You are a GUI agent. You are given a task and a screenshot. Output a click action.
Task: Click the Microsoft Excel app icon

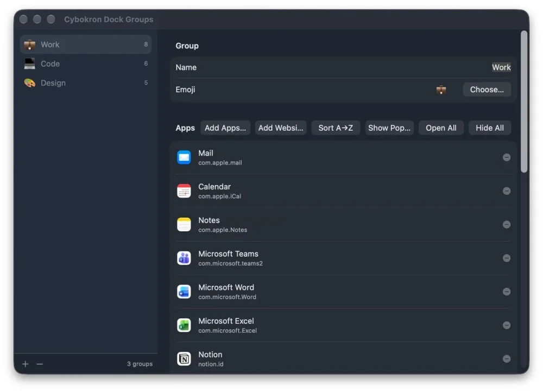click(x=184, y=325)
